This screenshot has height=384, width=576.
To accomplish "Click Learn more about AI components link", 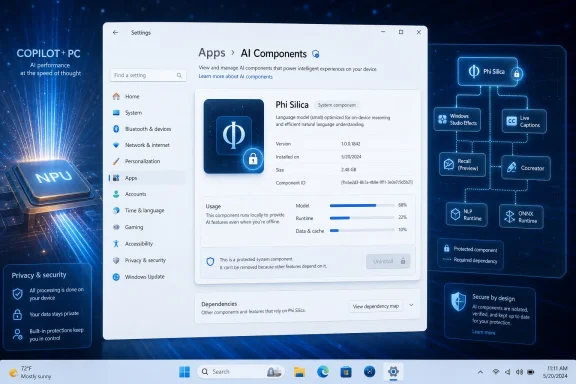I will pos(235,76).
